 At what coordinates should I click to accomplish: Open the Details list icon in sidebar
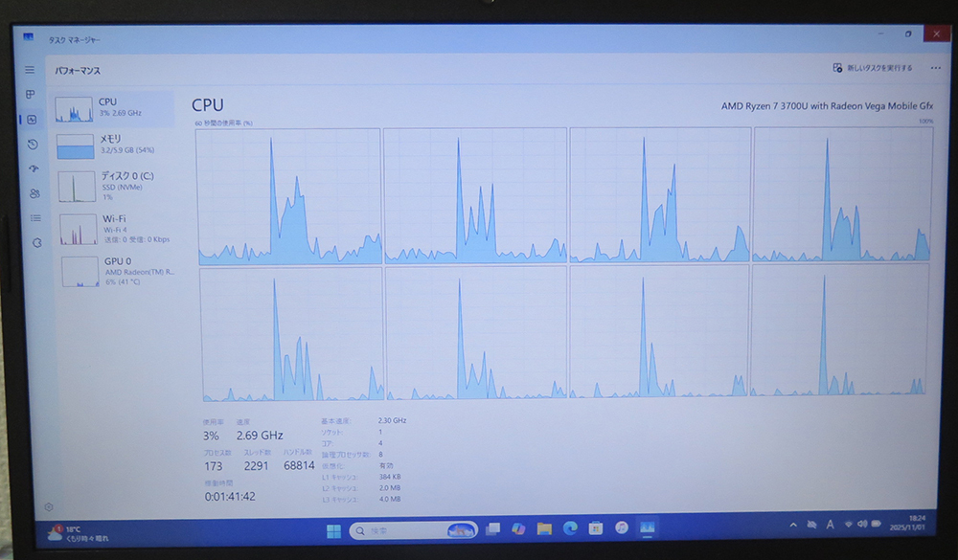[36, 218]
